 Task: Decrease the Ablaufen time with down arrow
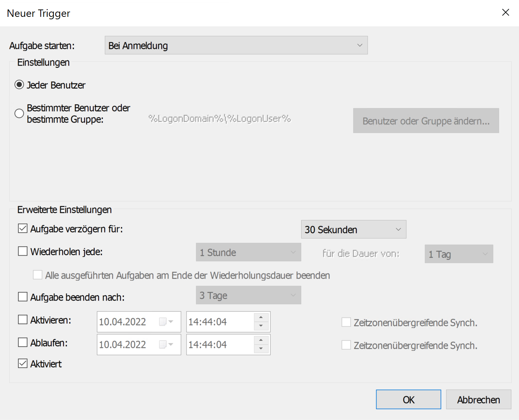[x=261, y=349]
